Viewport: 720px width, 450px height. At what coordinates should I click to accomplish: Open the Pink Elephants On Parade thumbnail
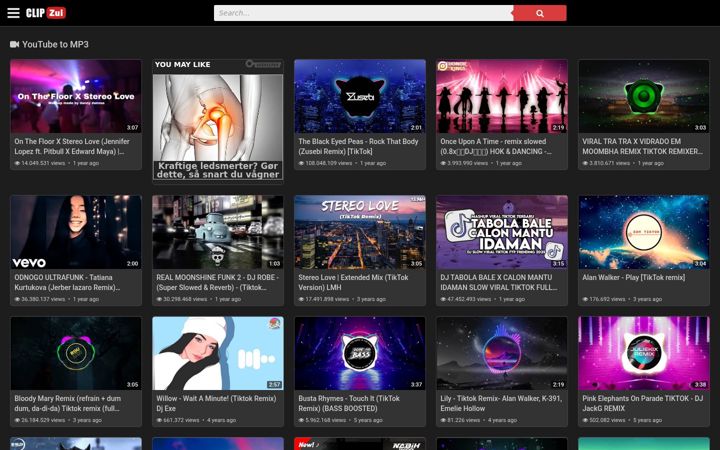[x=643, y=353]
